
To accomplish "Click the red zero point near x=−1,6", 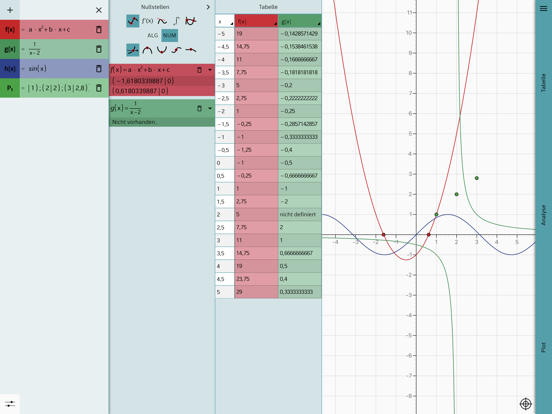I will [383, 234].
